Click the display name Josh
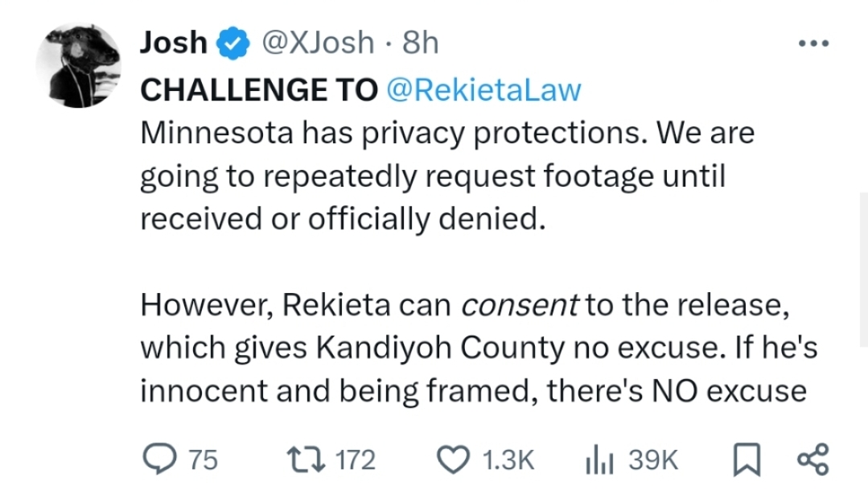Viewport: 868px width, 503px height. tap(173, 43)
